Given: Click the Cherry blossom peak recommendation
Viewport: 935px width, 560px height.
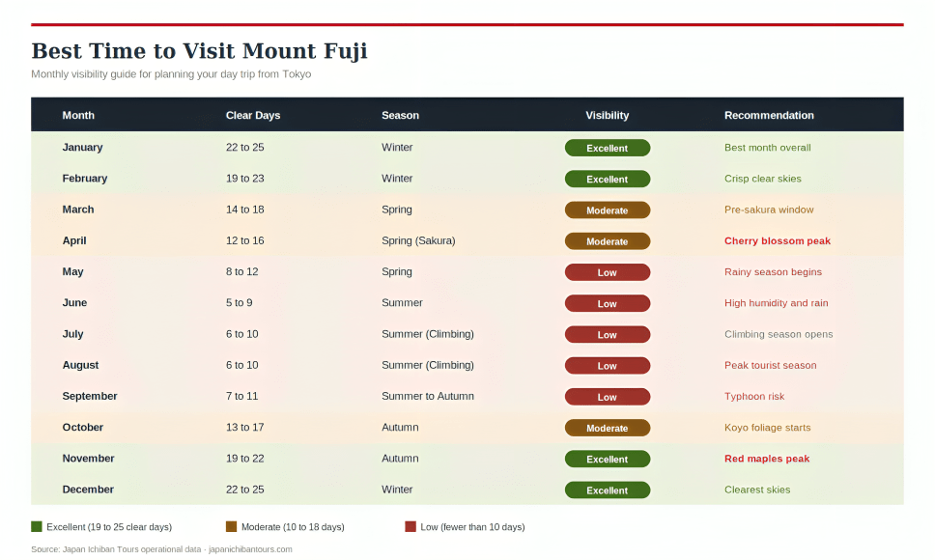Looking at the screenshot, I should pyautogui.click(x=777, y=241).
